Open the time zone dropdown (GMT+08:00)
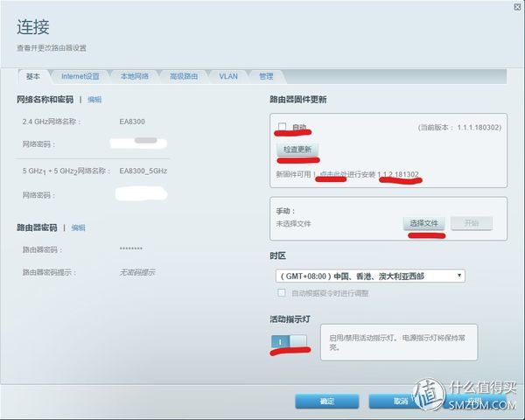This screenshot has height=420, width=525. click(x=370, y=276)
